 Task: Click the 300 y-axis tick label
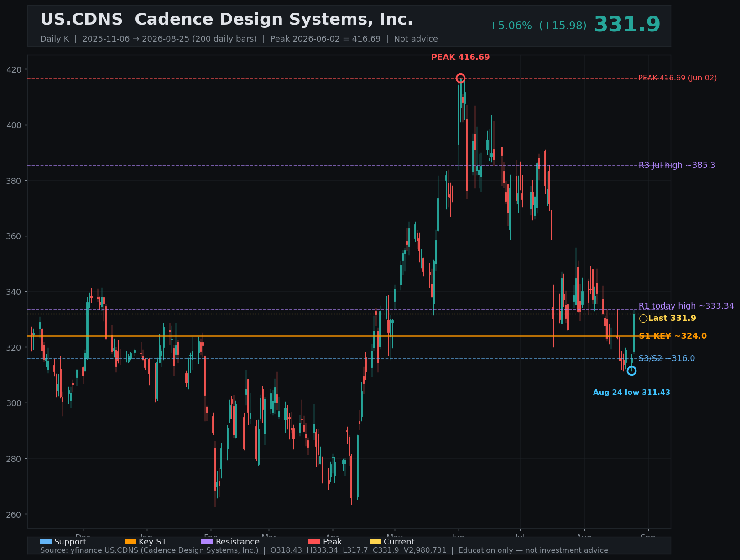pos(14,403)
